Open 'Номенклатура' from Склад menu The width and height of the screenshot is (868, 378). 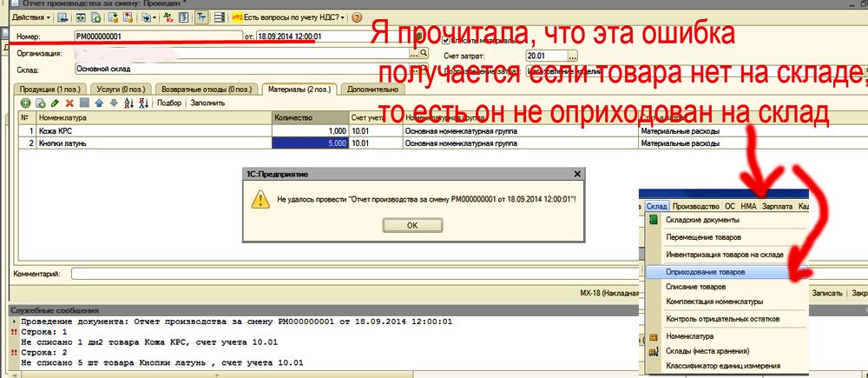[x=727, y=336]
